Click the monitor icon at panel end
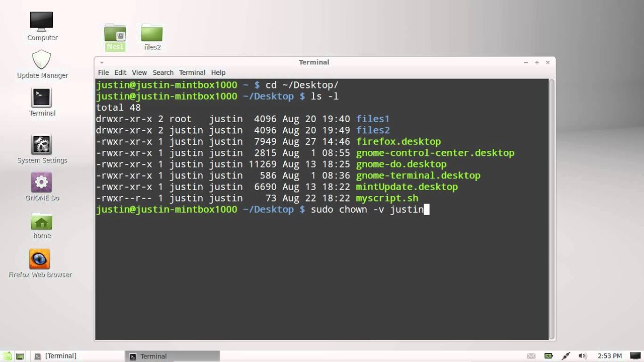This screenshot has height=362, width=644. click(x=635, y=356)
